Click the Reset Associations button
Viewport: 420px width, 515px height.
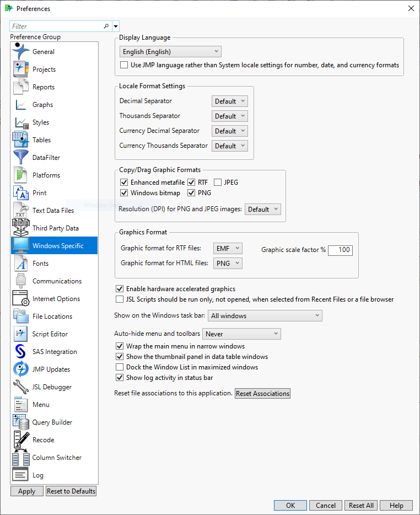pyautogui.click(x=262, y=394)
